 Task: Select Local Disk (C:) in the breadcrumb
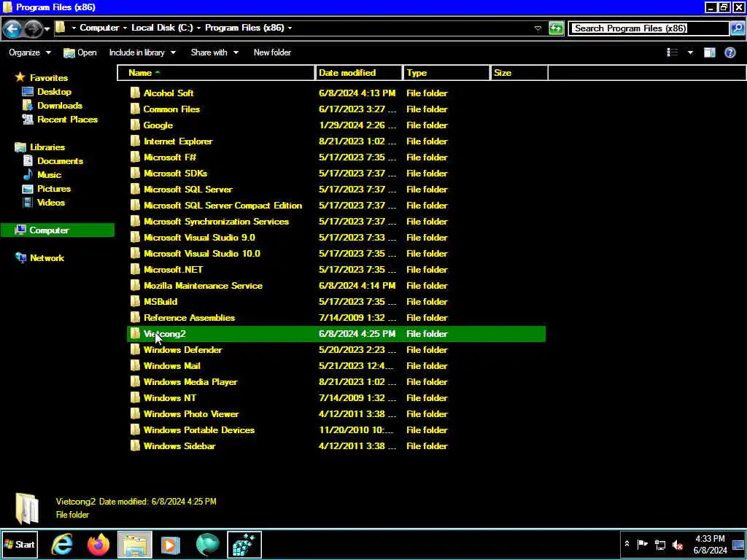click(162, 28)
